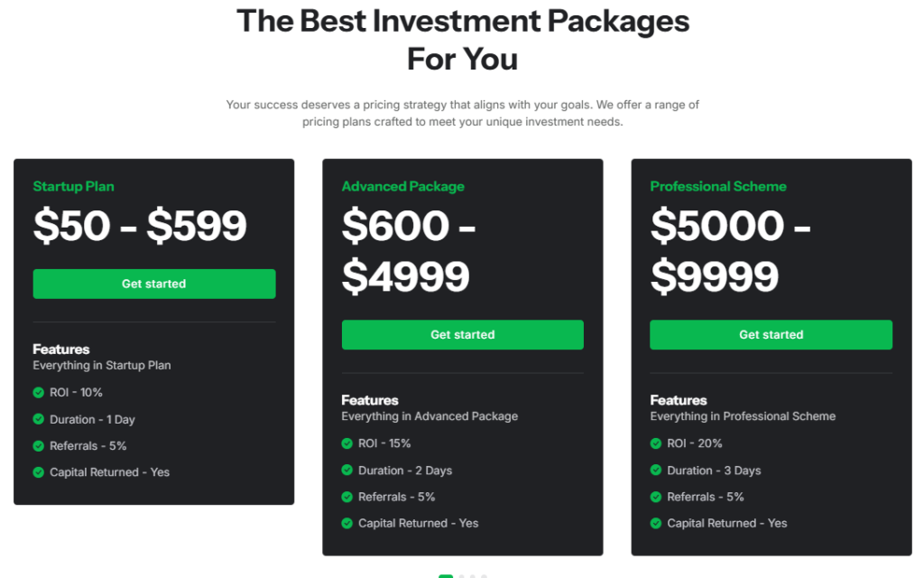Click the checkmark beside Duration - 2 Days

click(347, 471)
